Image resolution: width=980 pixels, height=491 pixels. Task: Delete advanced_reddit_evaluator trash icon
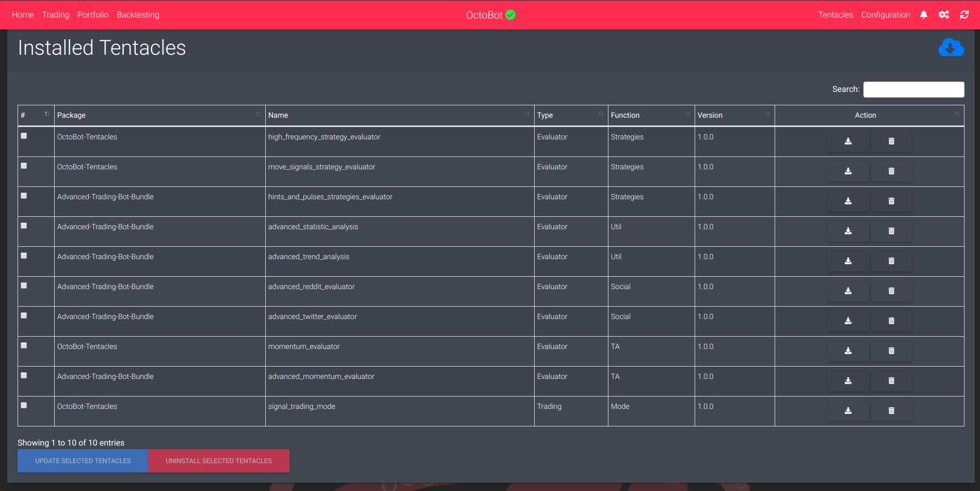coord(891,291)
